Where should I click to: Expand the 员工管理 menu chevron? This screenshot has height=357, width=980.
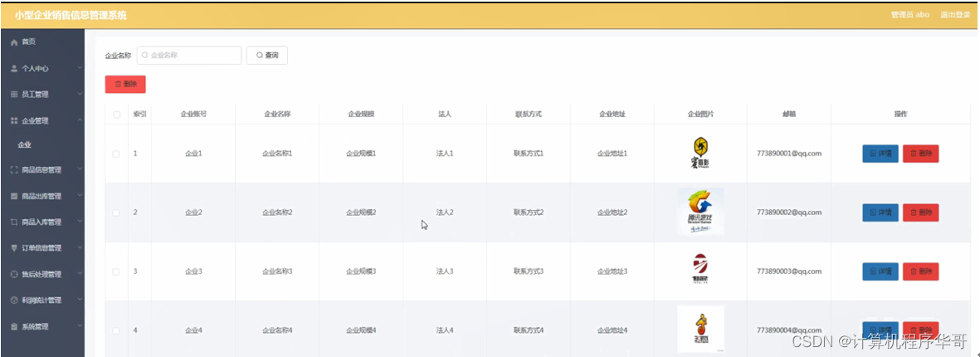[80, 95]
